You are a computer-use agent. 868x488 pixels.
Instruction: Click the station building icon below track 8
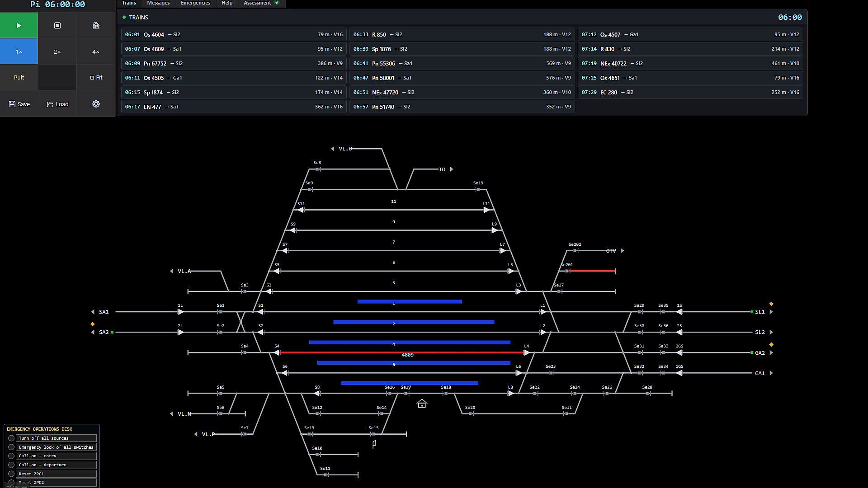pyautogui.click(x=422, y=404)
